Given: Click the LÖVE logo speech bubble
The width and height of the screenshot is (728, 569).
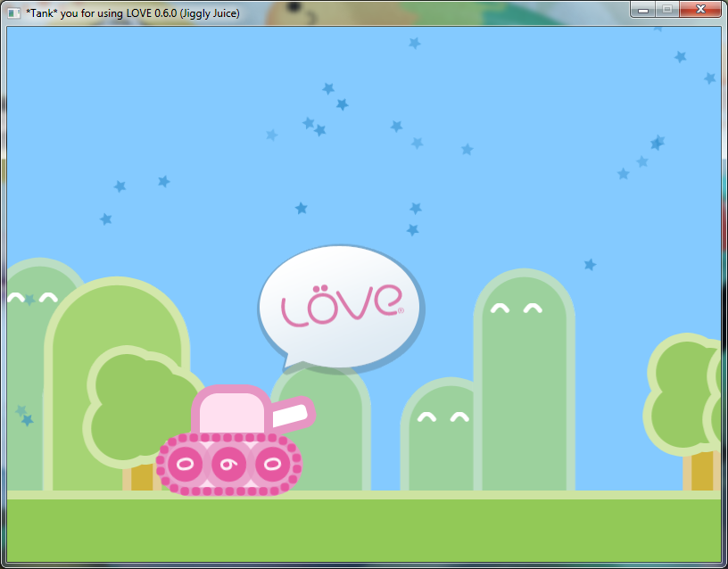Looking at the screenshot, I should coord(341,307).
